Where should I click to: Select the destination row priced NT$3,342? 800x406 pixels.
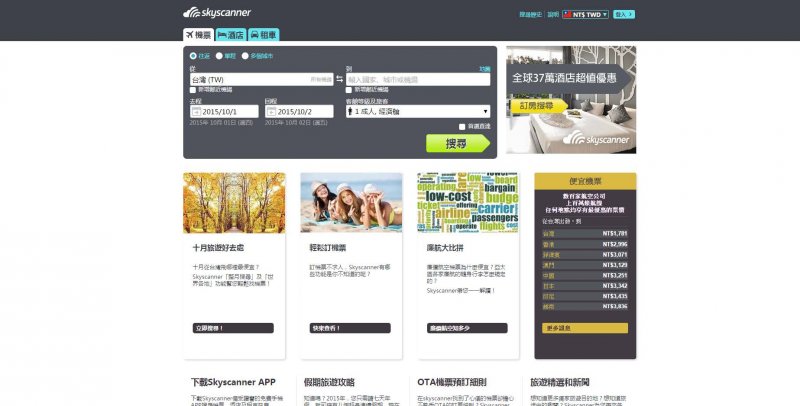(585, 286)
